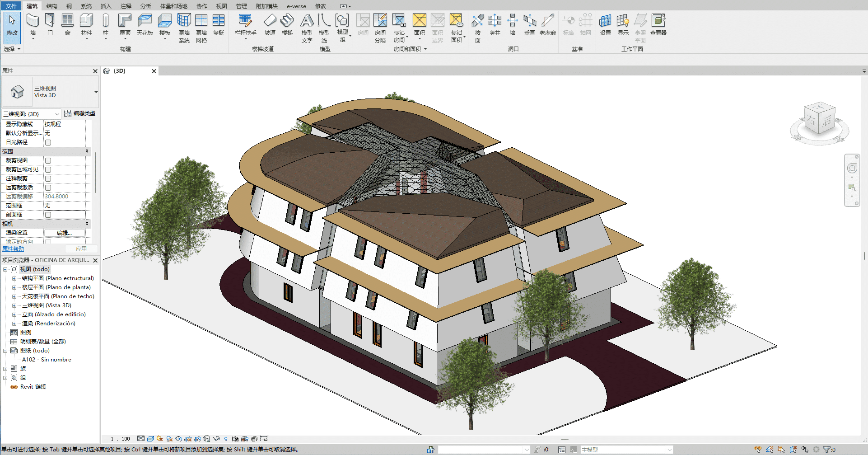Toggle the 日光路径 checkbox

48,142
